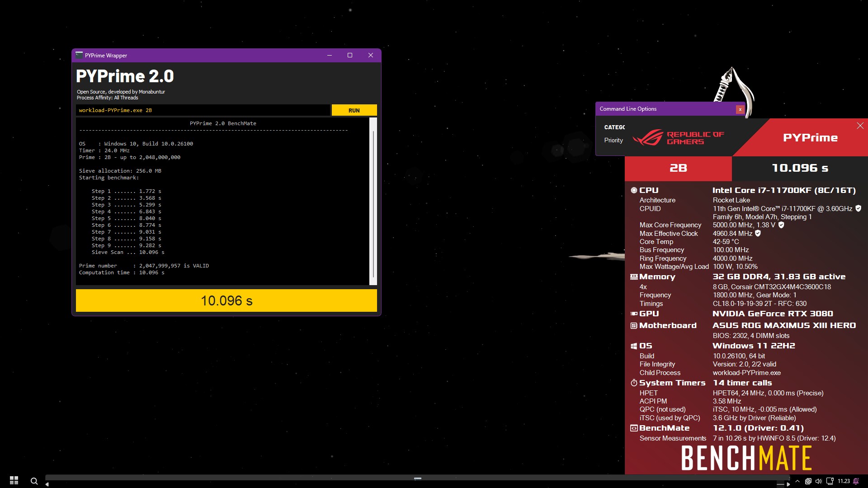Click the PYPrime output log scrollbar
This screenshot has width=868, height=488.
click(373, 201)
